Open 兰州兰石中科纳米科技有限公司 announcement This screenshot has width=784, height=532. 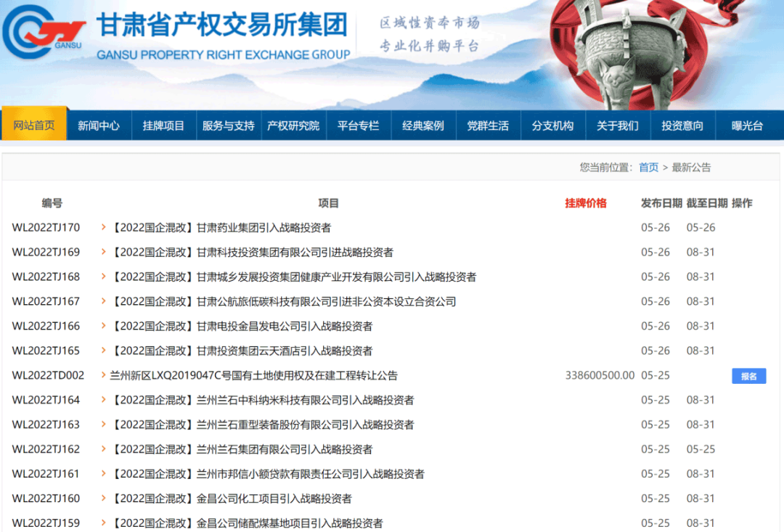click(262, 400)
